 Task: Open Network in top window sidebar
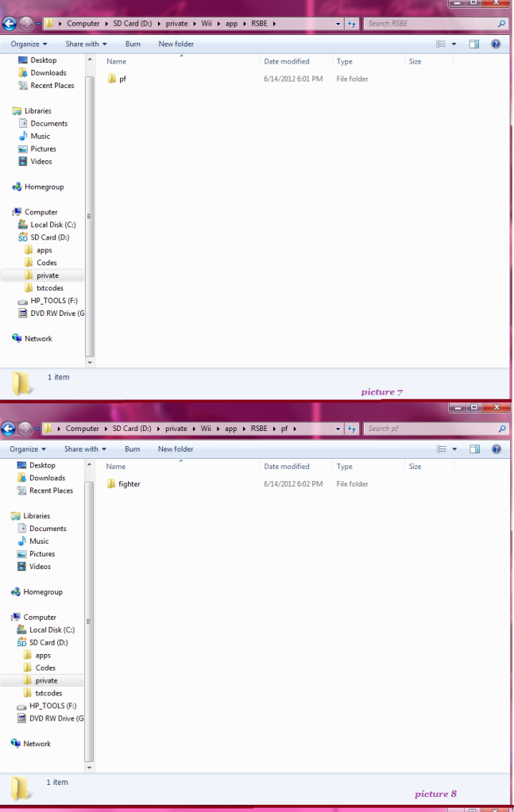pyautogui.click(x=38, y=339)
